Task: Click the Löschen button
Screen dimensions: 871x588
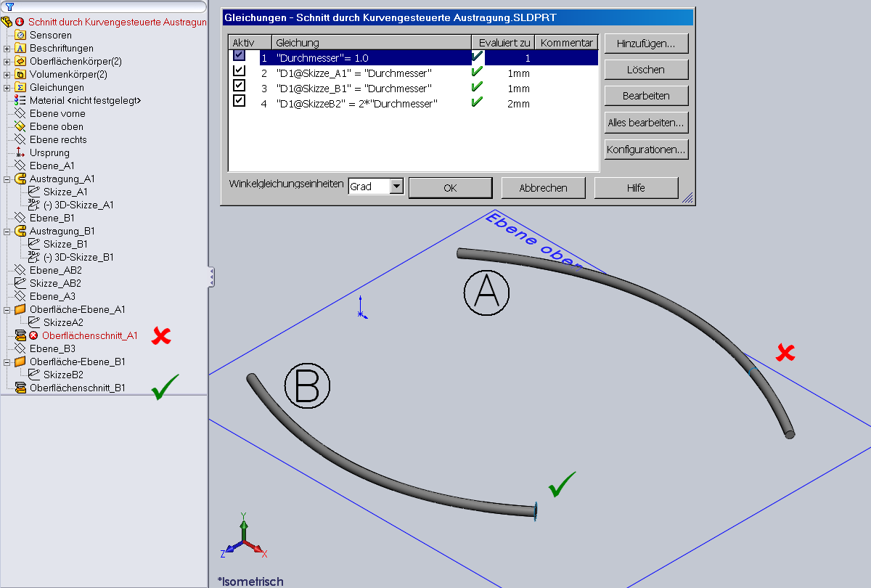Action: 646,70
